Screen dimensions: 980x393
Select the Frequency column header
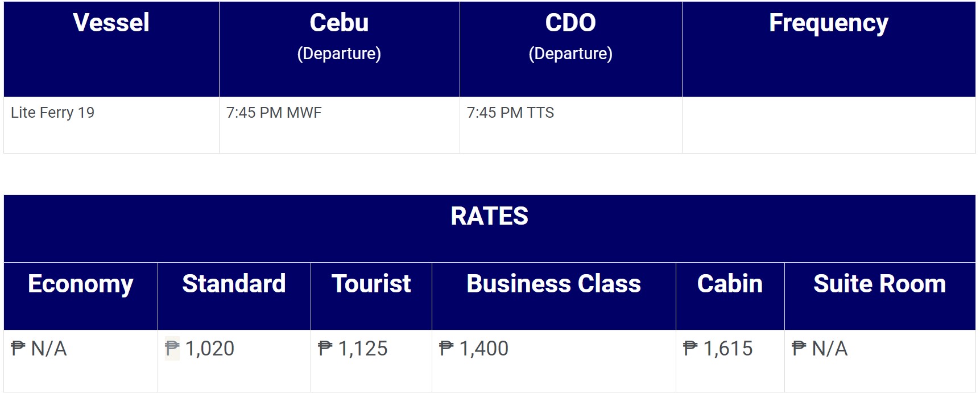pyautogui.click(x=829, y=49)
